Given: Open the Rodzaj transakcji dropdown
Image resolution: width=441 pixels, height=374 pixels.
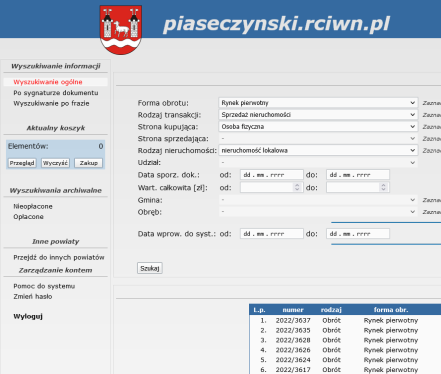Looking at the screenshot, I should tap(318, 115).
